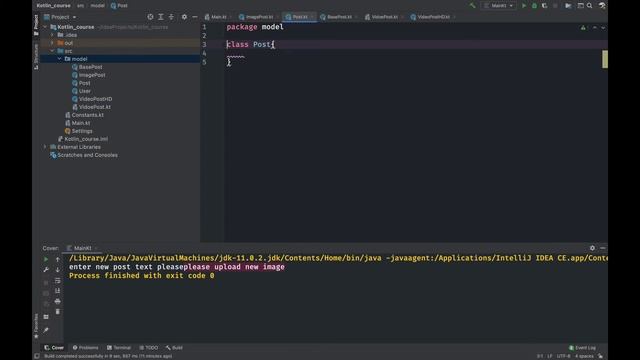Expand External Libraries node

[45, 147]
